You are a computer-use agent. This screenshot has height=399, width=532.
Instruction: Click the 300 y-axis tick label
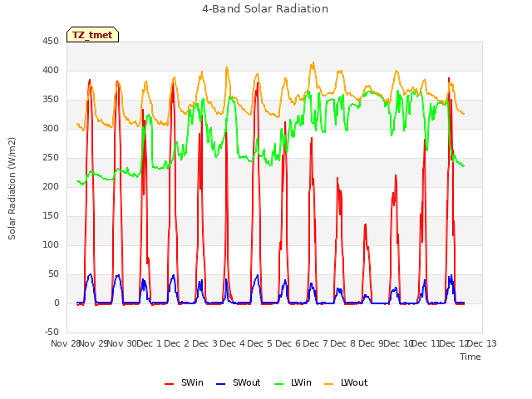pyautogui.click(x=51, y=129)
